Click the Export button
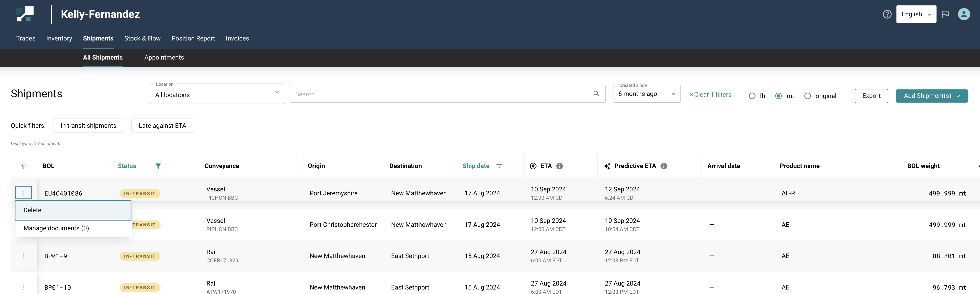The height and width of the screenshot is (294, 980). 871,96
